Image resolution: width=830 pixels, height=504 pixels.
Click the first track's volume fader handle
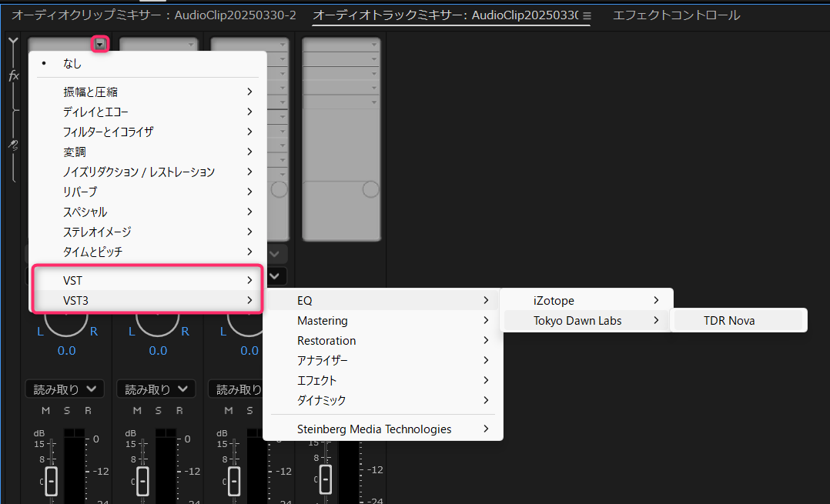pos(51,480)
